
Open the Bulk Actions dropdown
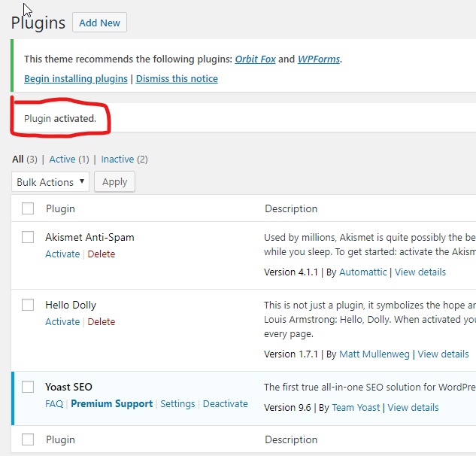[x=50, y=181]
